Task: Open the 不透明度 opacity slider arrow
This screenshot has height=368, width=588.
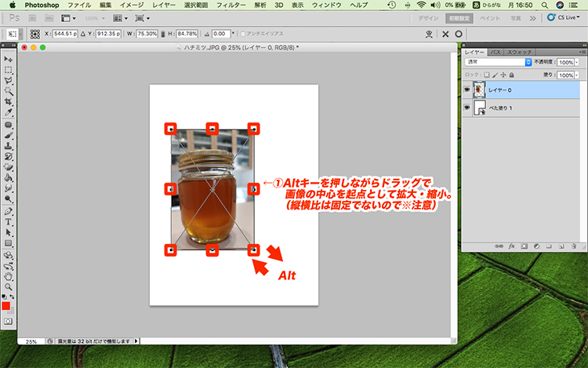Action: 577,62
